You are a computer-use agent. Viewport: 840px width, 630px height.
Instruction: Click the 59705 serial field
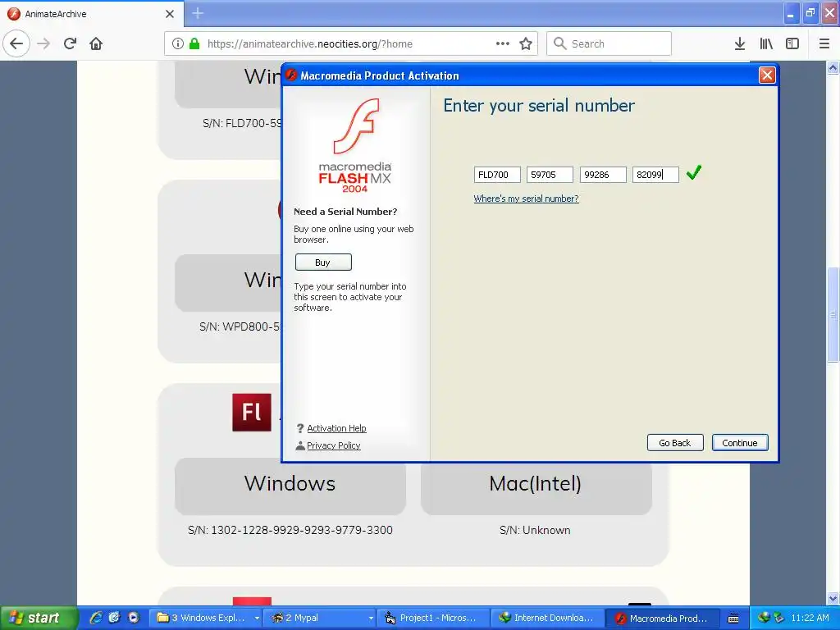point(550,175)
